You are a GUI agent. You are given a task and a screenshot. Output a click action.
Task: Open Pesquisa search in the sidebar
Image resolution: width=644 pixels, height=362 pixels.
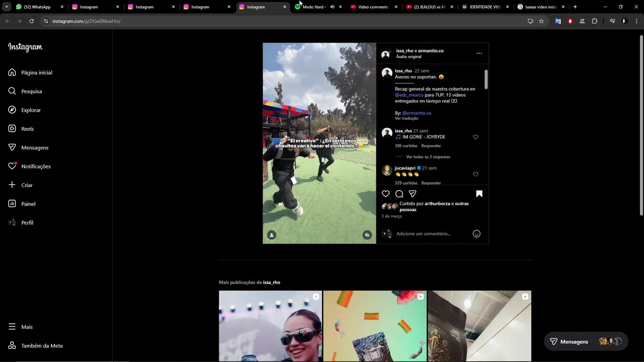[25, 91]
